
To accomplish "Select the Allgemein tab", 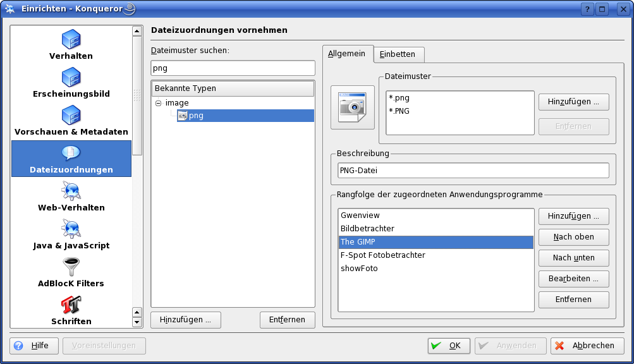I will pos(346,54).
